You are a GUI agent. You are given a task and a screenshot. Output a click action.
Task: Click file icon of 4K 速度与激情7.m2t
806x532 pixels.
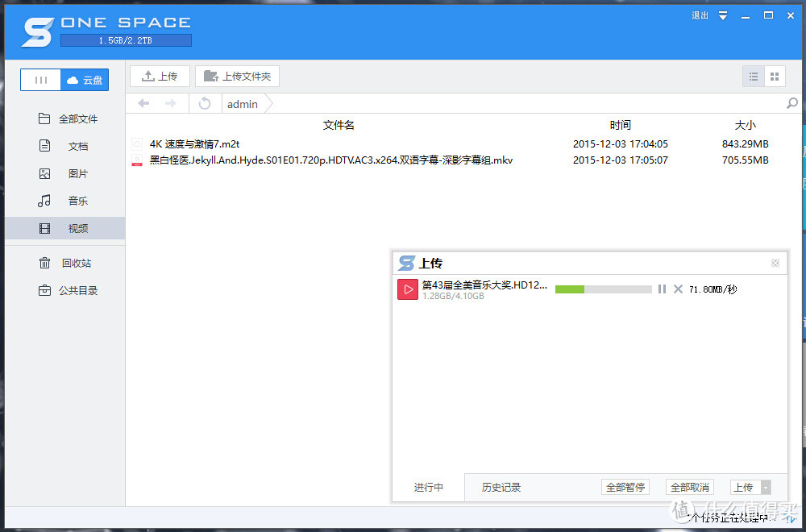coord(137,144)
